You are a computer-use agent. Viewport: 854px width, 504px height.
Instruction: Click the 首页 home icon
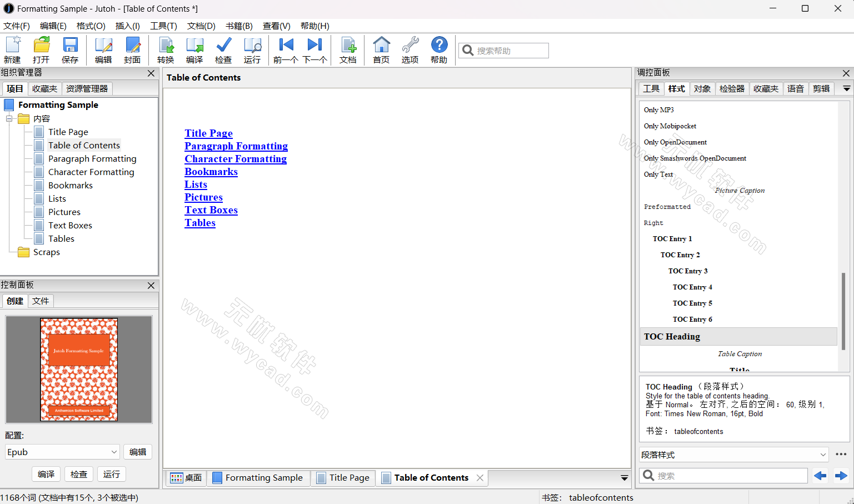pyautogui.click(x=381, y=50)
